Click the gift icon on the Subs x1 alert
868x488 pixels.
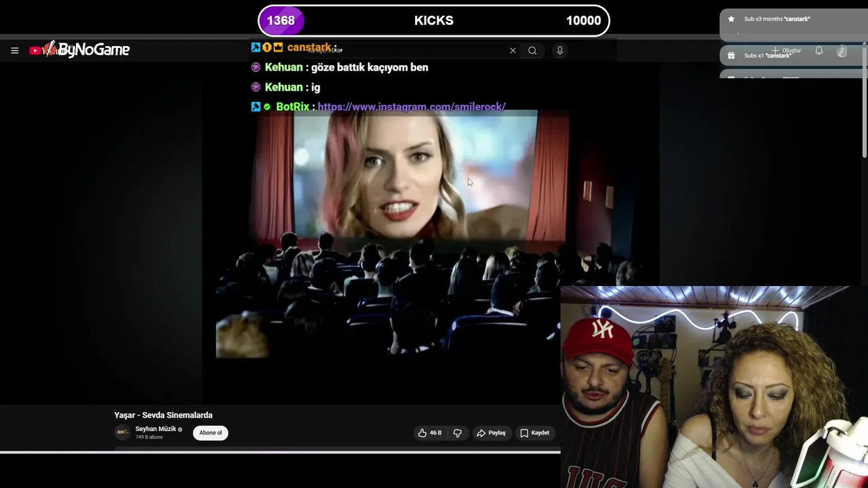(x=731, y=56)
